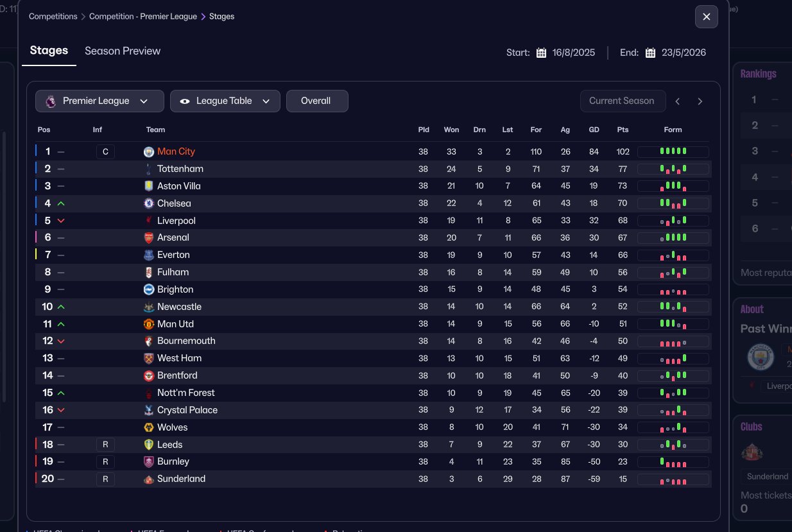792x532 pixels.
Task: Click the Champion 'C' badge for Man City
Action: [x=105, y=152]
